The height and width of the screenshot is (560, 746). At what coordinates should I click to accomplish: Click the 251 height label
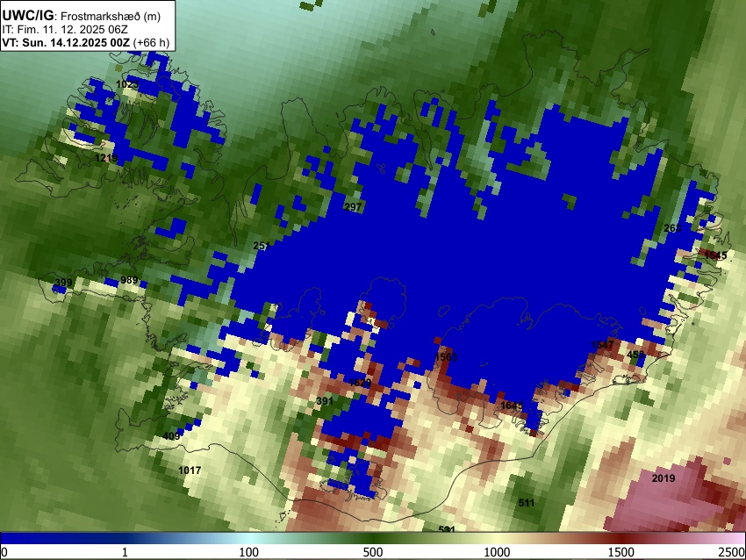[x=262, y=246]
